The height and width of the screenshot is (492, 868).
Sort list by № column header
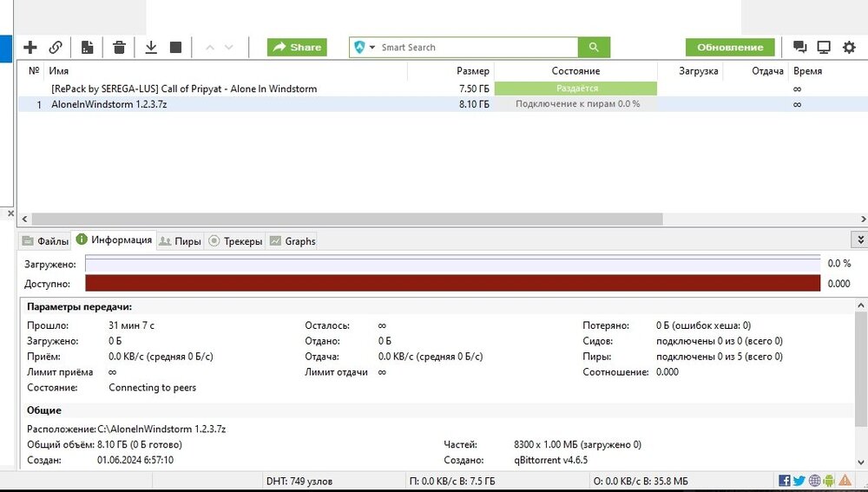click(34, 71)
